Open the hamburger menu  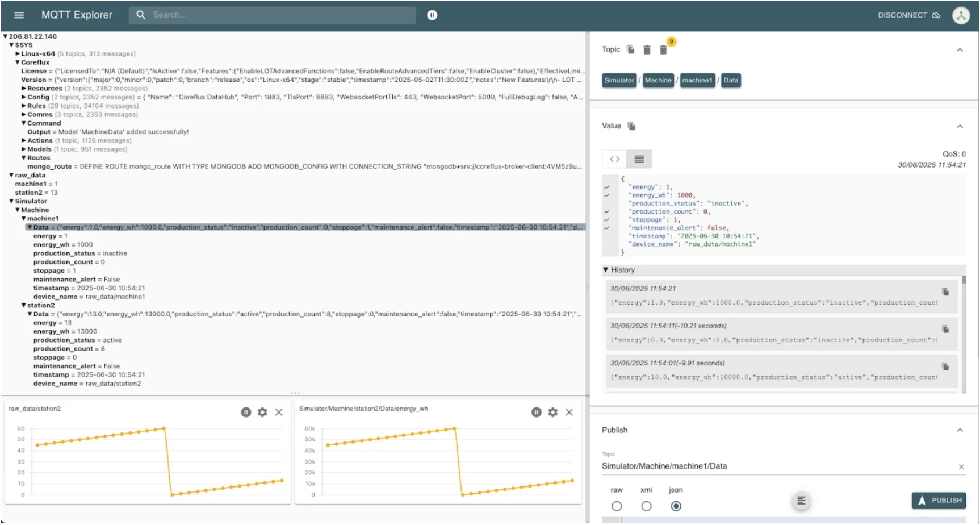pyautogui.click(x=19, y=15)
